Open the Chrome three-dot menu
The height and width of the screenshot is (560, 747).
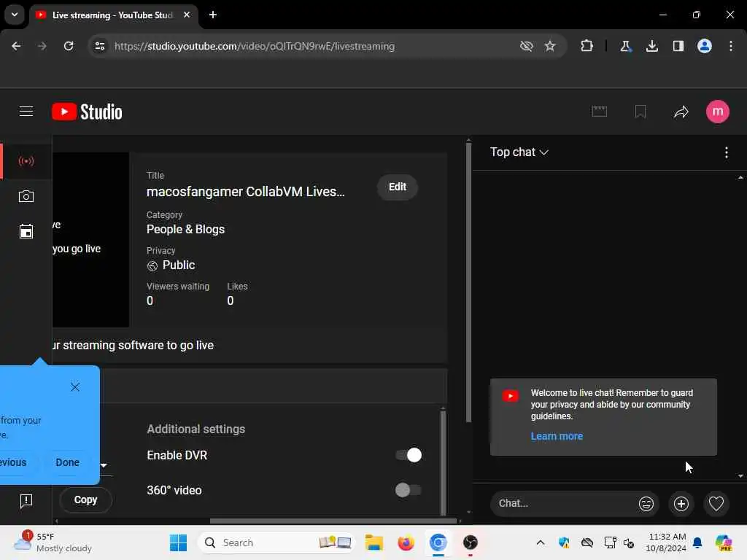pyautogui.click(x=731, y=46)
